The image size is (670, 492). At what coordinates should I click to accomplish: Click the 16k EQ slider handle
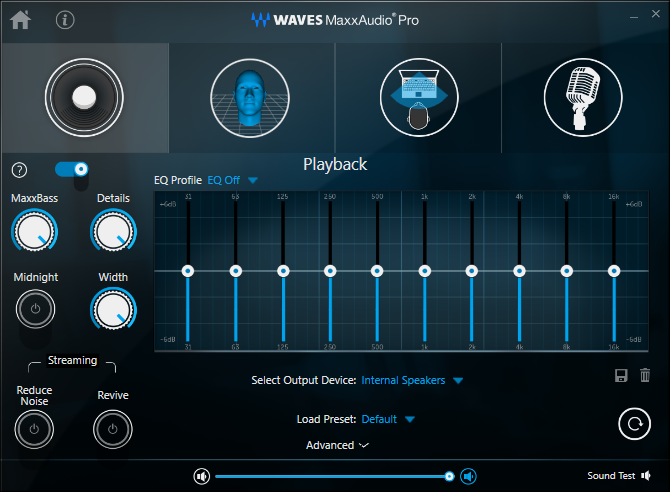(614, 271)
